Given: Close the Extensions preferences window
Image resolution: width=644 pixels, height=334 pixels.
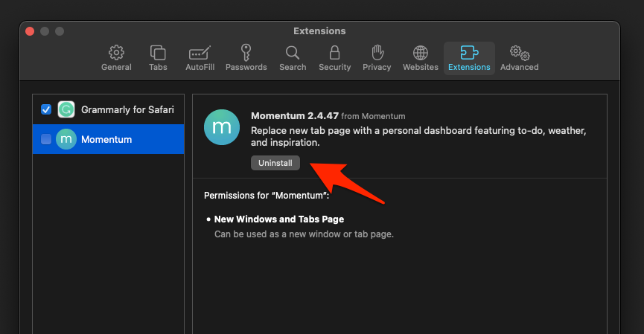Looking at the screenshot, I should [31, 31].
